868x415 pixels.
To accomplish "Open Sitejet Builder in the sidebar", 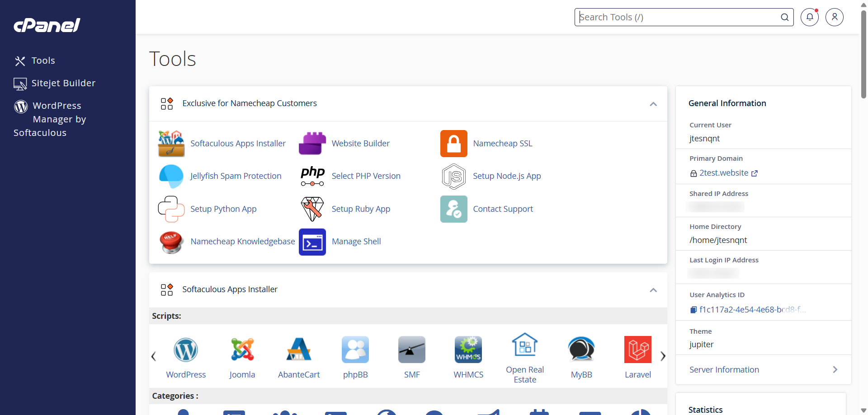I will 55,84.
